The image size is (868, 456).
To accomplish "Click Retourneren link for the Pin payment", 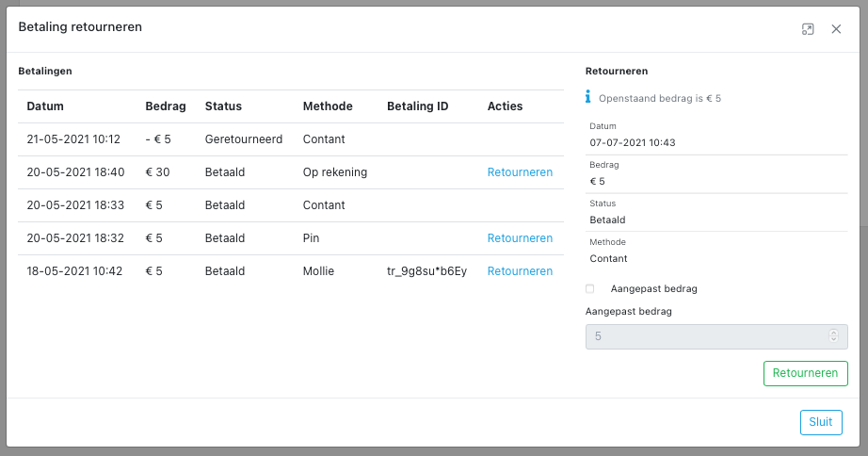I will coord(520,238).
